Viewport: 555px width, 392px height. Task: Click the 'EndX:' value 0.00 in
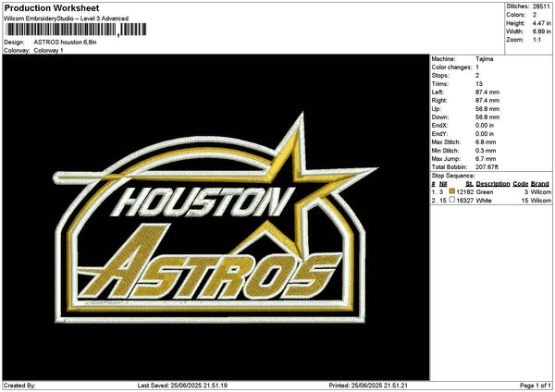(x=485, y=125)
